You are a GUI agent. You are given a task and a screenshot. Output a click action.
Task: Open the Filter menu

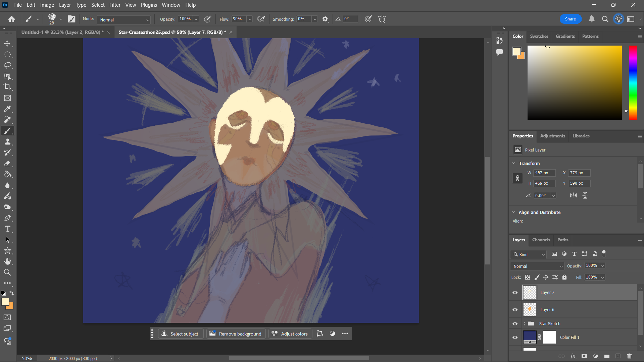(x=114, y=5)
